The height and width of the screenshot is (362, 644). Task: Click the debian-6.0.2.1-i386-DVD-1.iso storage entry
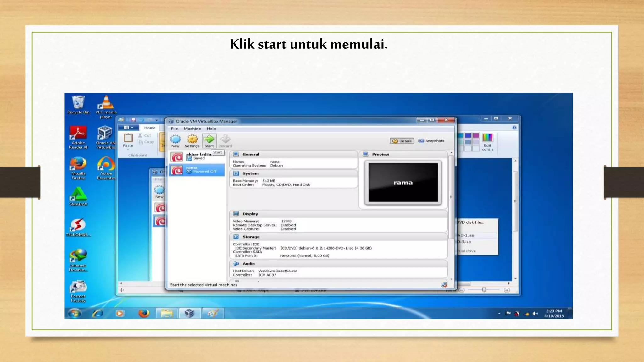tap(326, 248)
